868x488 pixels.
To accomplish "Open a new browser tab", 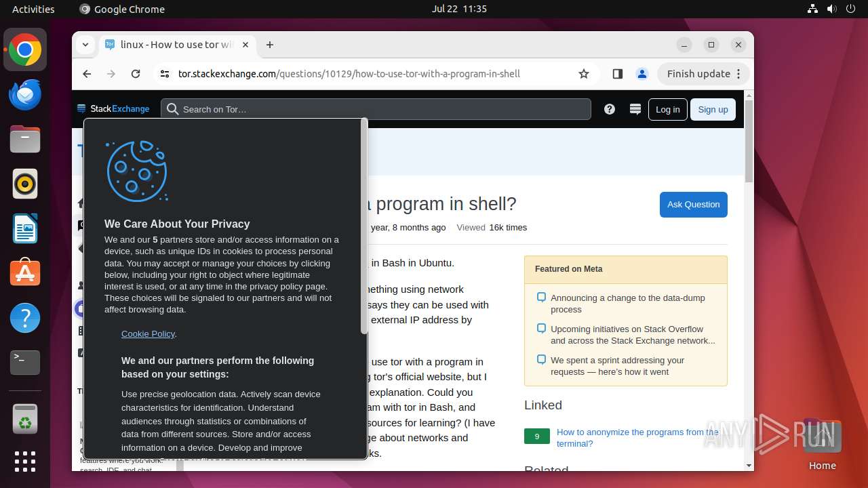I will [270, 45].
